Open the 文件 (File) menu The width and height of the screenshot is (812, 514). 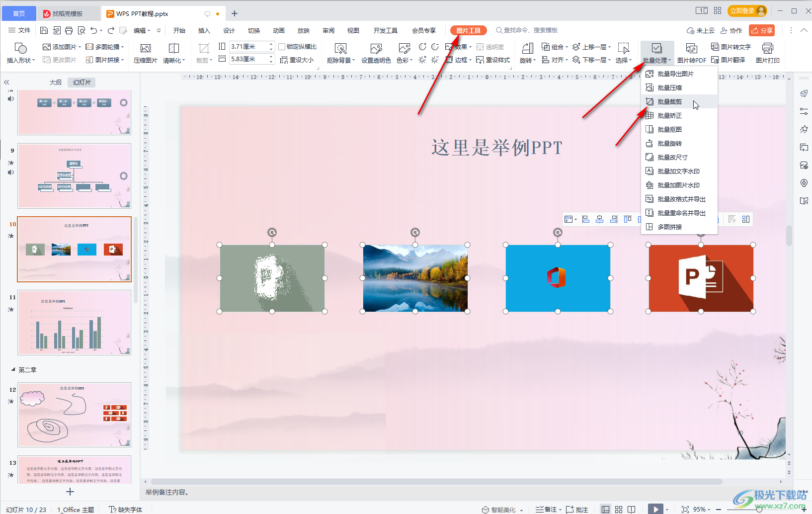(19, 30)
